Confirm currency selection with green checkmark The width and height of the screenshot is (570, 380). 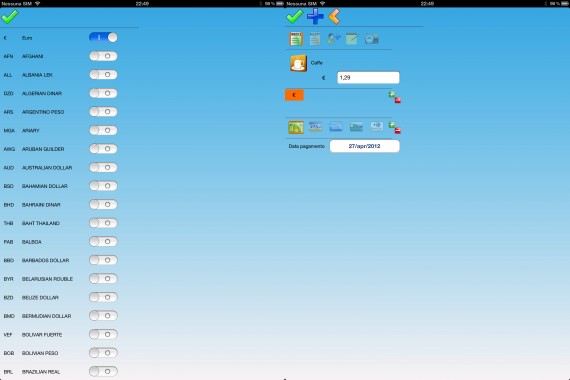(x=9, y=17)
